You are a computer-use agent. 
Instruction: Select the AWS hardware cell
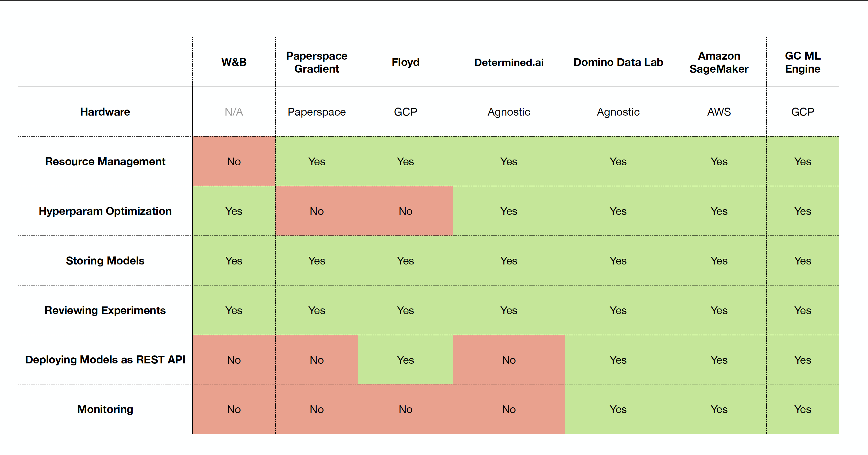[x=719, y=112]
